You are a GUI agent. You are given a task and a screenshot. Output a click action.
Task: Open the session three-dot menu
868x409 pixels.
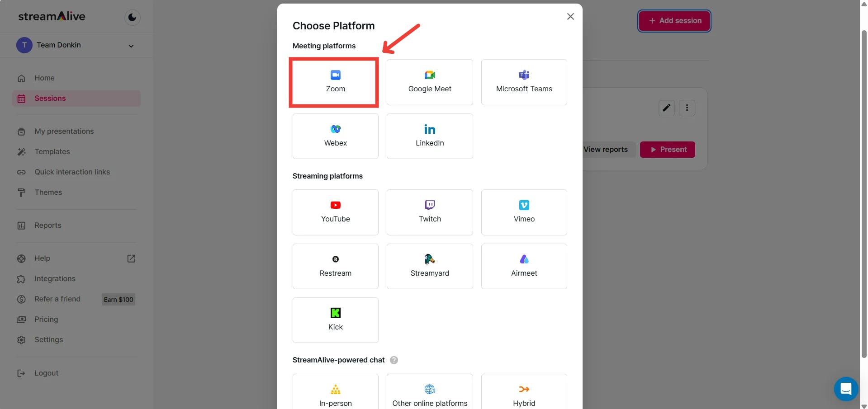(687, 108)
